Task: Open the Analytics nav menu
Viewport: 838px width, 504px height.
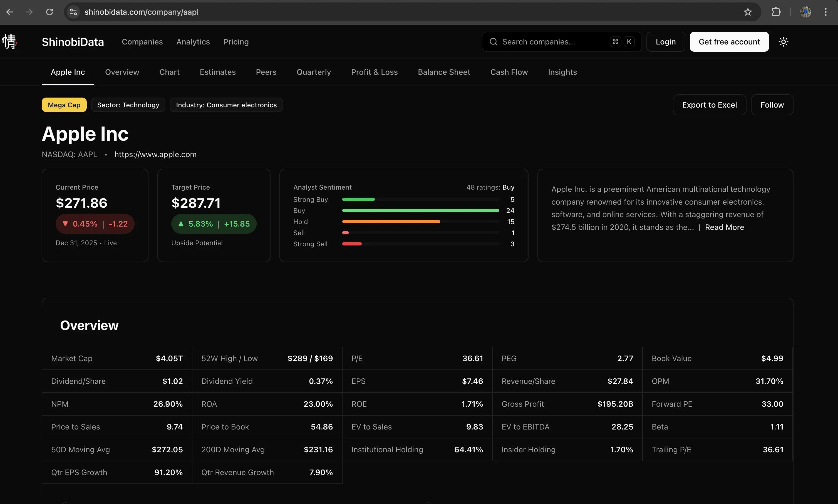Action: (x=193, y=42)
